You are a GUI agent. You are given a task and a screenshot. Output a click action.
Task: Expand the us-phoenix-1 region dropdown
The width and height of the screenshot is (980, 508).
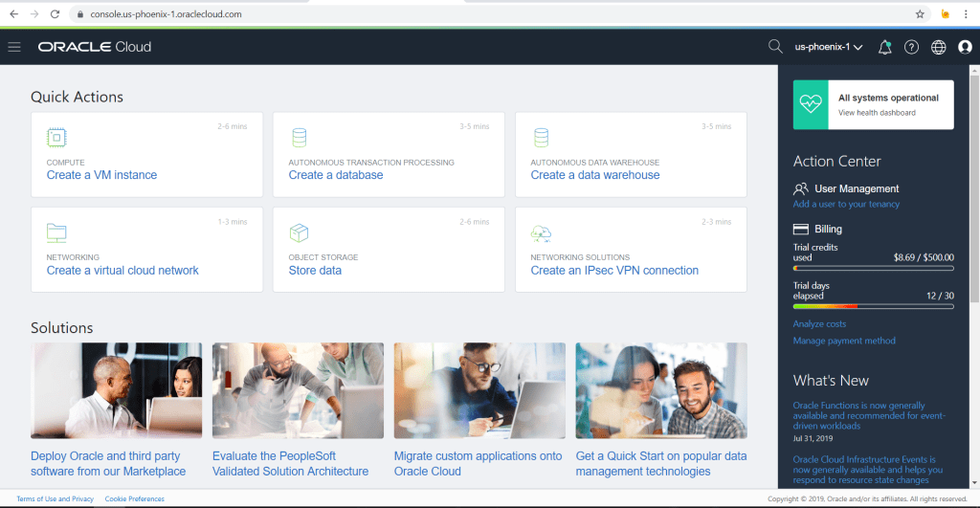tap(829, 47)
